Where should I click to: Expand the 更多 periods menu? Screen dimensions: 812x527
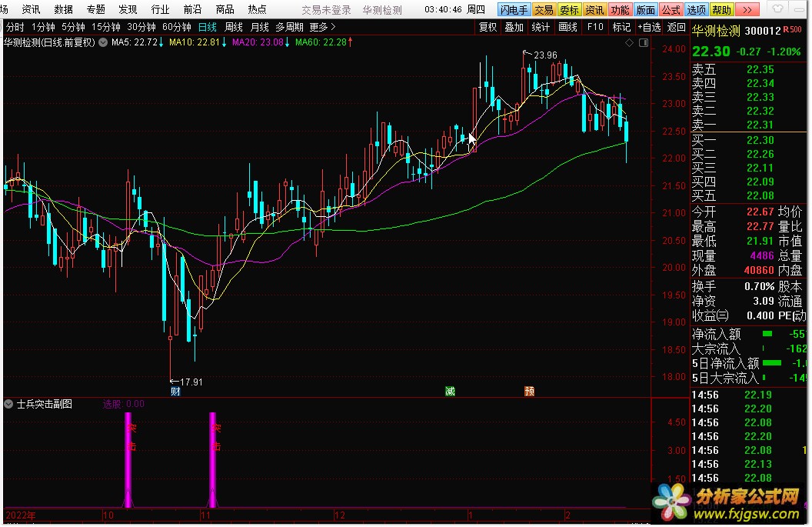tap(322, 27)
